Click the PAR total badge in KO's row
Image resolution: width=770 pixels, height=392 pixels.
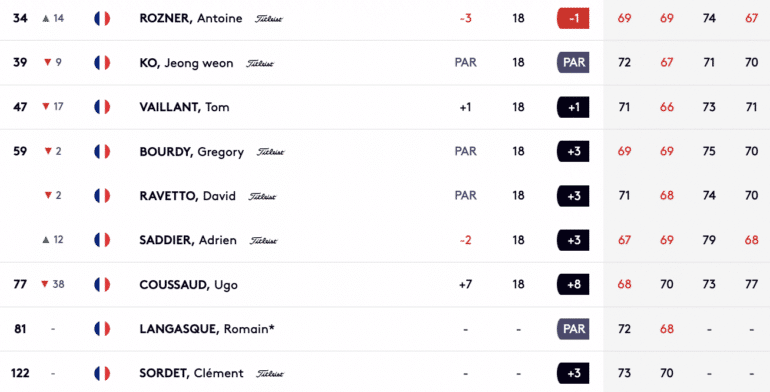click(573, 63)
